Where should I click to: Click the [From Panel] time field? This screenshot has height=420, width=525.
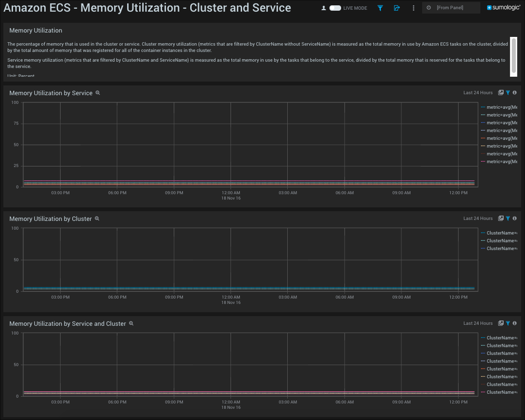click(x=451, y=8)
